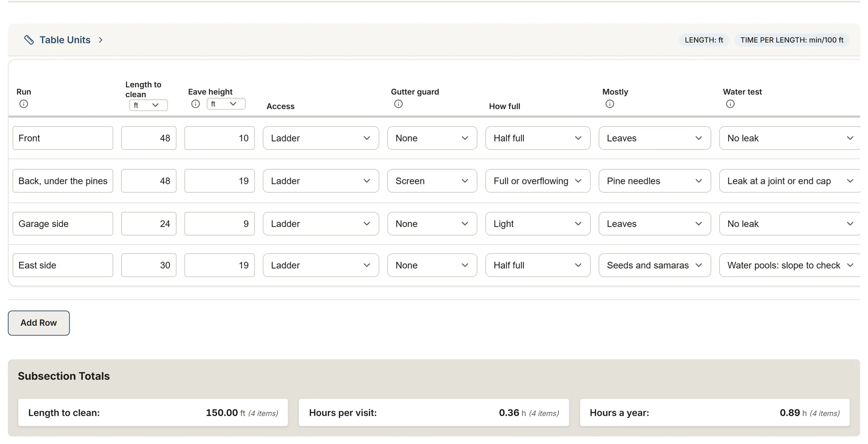The image size is (868, 444).
Task: Click Garage side length field showing 24
Action: pos(149,224)
